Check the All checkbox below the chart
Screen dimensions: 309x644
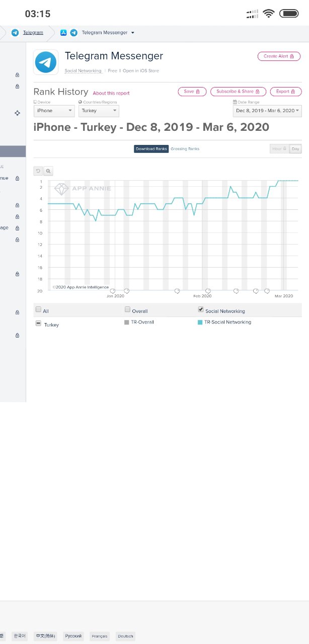pyautogui.click(x=38, y=310)
